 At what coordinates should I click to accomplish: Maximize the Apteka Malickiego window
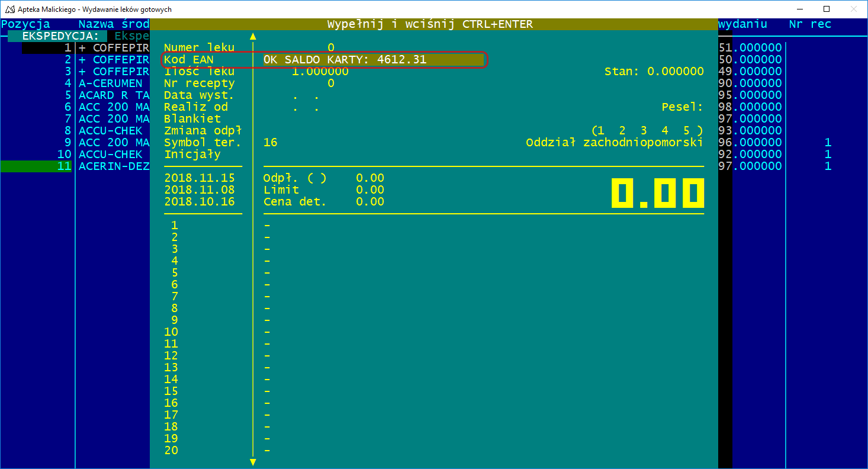pyautogui.click(x=826, y=9)
